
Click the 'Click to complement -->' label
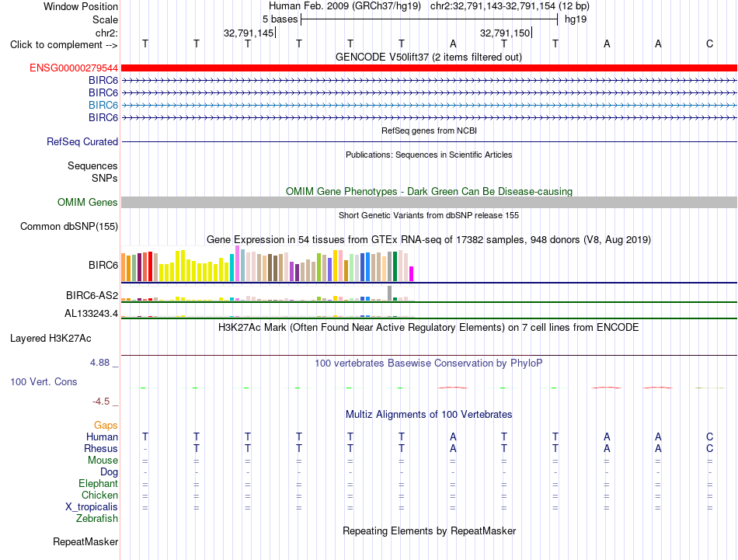click(x=64, y=45)
